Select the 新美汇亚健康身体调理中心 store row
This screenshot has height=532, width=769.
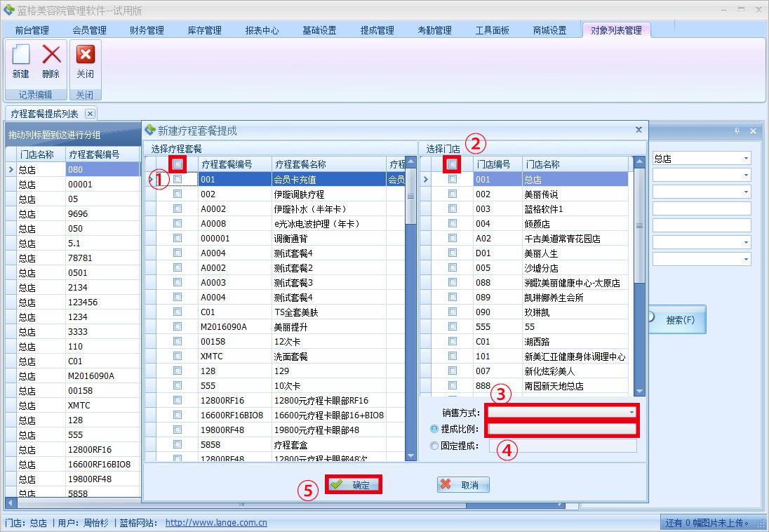524,356
